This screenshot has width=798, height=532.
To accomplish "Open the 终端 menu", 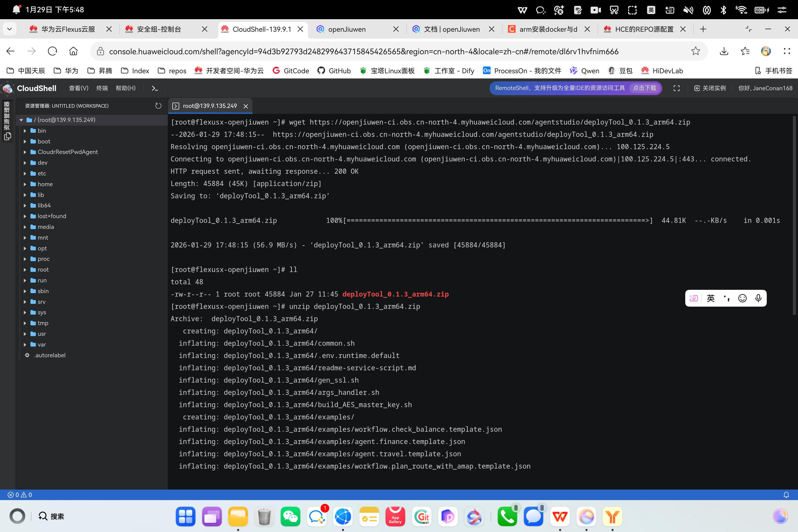I will point(102,88).
